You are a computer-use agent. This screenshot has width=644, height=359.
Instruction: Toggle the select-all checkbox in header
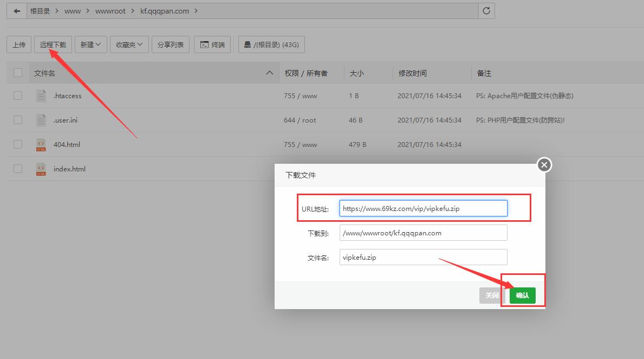pos(18,73)
